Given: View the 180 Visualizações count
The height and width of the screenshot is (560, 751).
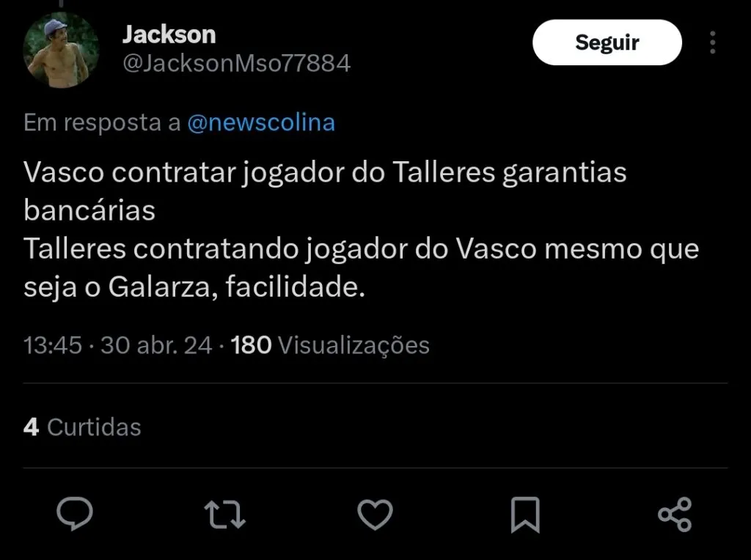Looking at the screenshot, I should click(x=330, y=345).
